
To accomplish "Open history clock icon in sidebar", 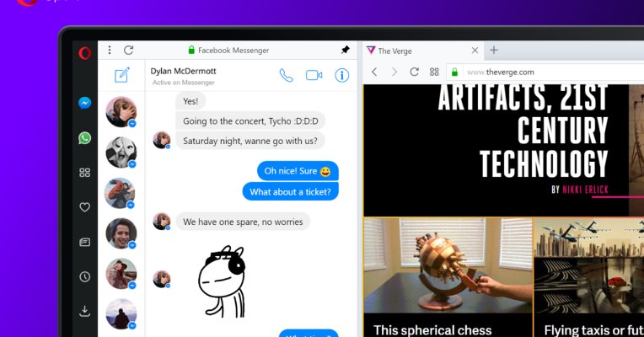I will tap(84, 276).
